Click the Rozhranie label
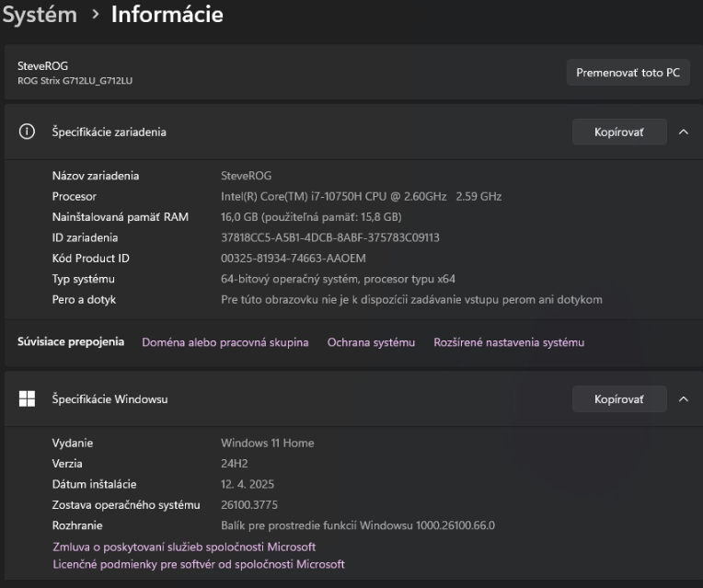 tap(77, 525)
